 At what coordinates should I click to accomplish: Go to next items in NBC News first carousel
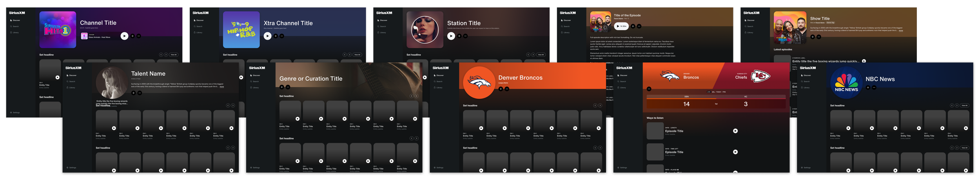[x=956, y=105]
